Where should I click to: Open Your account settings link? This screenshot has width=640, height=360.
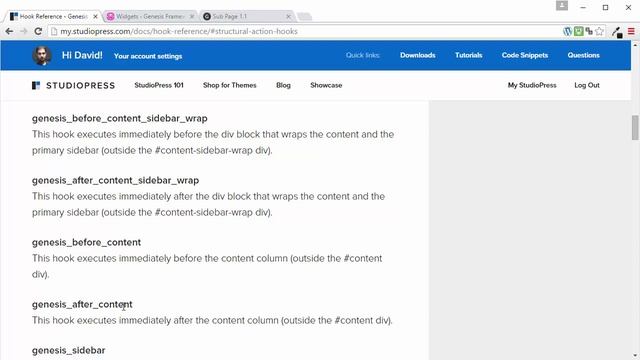point(148,56)
